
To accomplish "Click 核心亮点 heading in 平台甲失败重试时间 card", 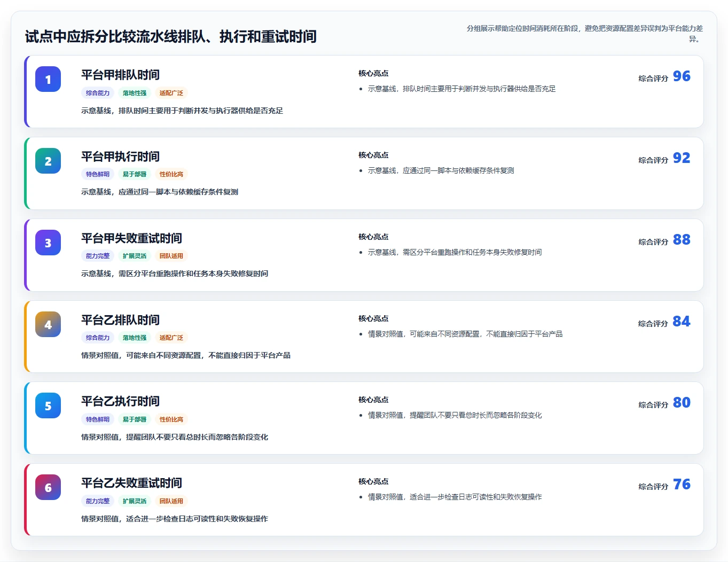I will 373,237.
